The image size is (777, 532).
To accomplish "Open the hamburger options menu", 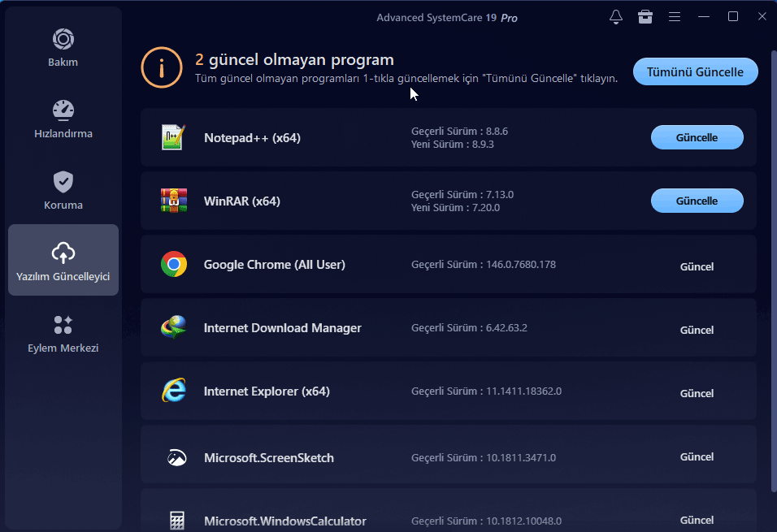I will point(675,17).
